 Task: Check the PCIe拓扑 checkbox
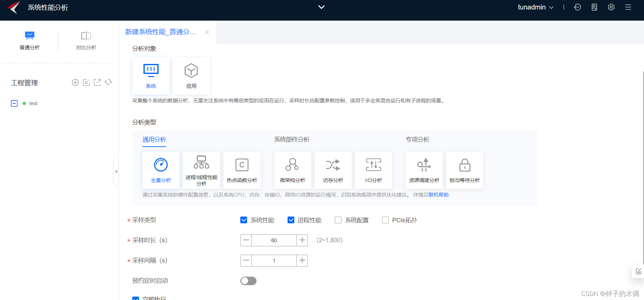click(385, 220)
